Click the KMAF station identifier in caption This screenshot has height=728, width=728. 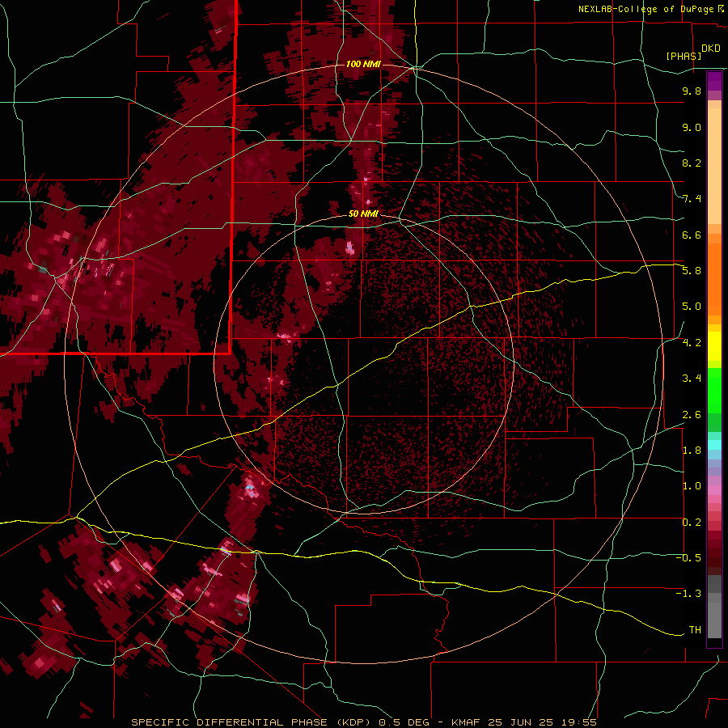pyautogui.click(x=467, y=722)
